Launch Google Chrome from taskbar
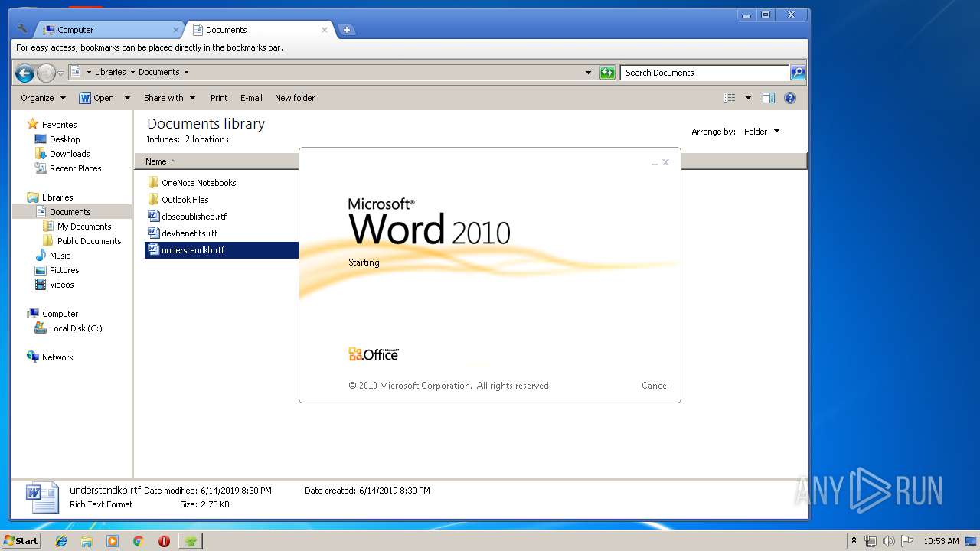The width and height of the screenshot is (980, 551). click(138, 541)
